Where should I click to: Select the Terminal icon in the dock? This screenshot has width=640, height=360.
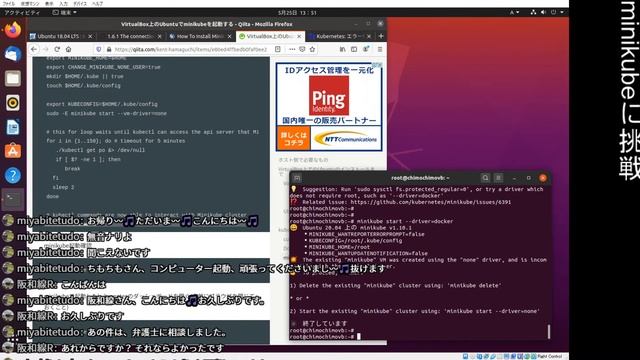tap(13, 200)
